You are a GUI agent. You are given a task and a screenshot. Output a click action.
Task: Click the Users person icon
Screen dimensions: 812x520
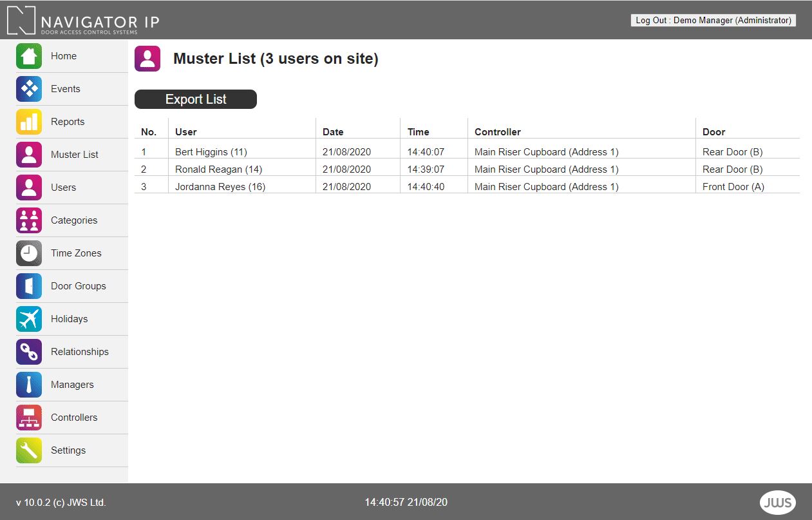point(29,188)
